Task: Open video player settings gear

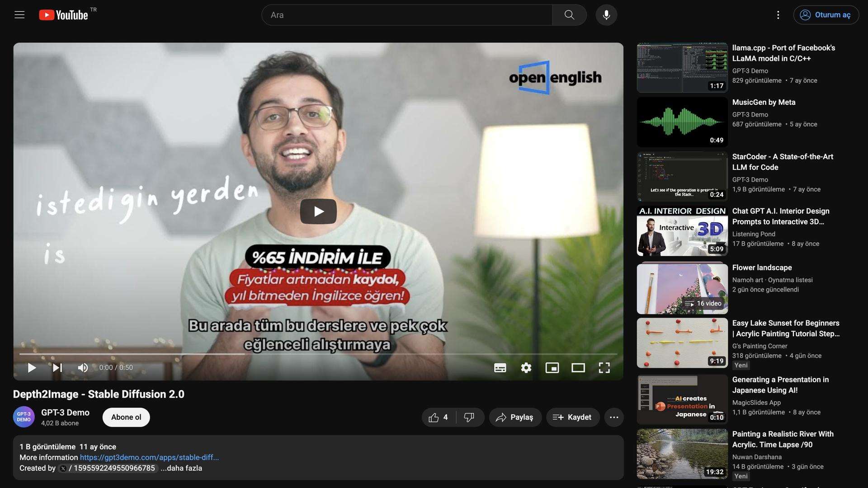Action: (x=526, y=368)
